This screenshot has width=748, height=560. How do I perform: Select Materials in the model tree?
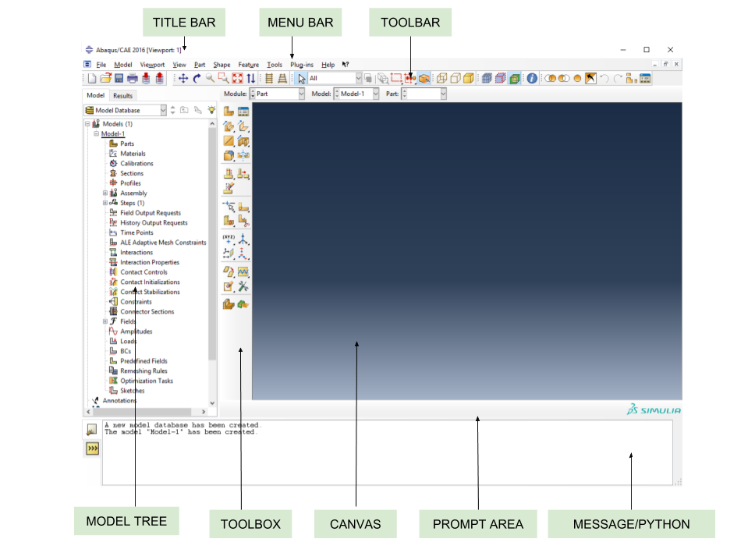[133, 154]
